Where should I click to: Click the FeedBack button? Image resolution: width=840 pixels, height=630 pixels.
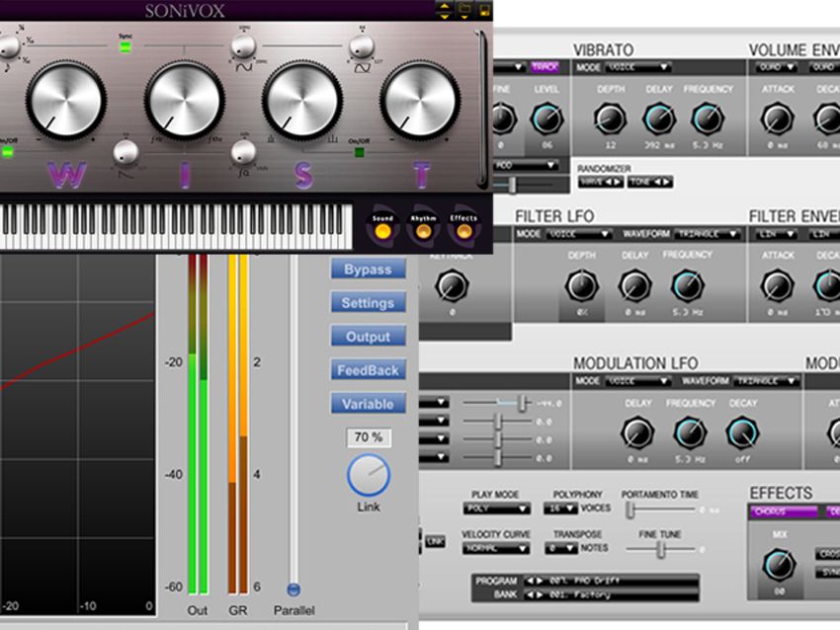pos(368,370)
